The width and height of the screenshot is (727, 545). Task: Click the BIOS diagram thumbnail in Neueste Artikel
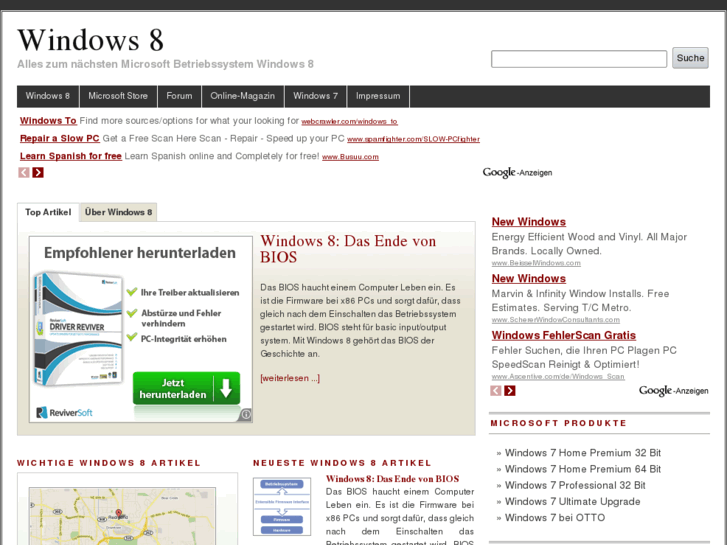click(x=282, y=507)
